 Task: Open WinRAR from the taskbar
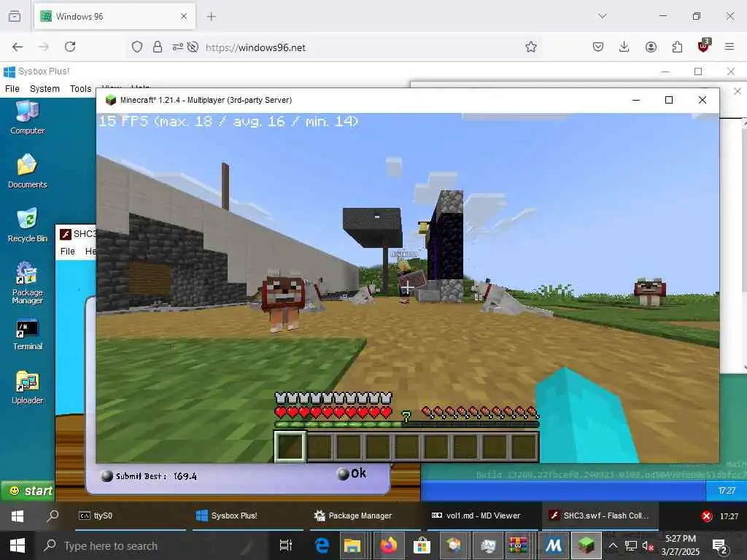519,545
